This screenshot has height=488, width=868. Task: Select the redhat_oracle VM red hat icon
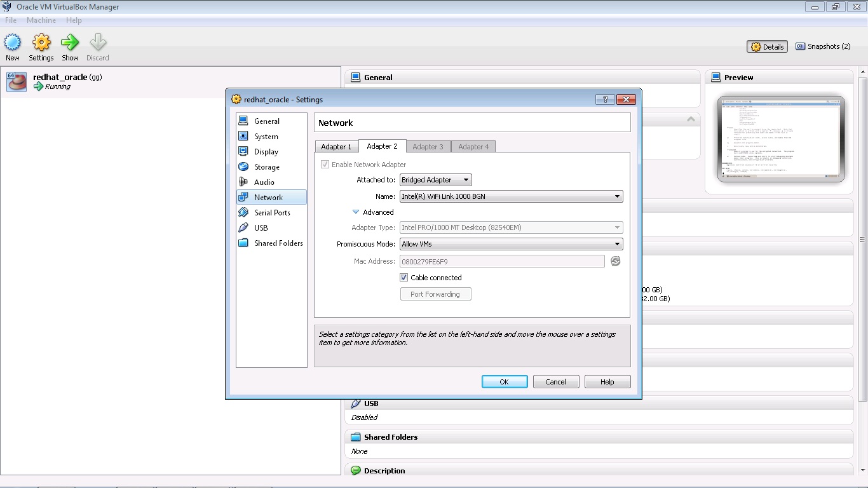(x=17, y=81)
